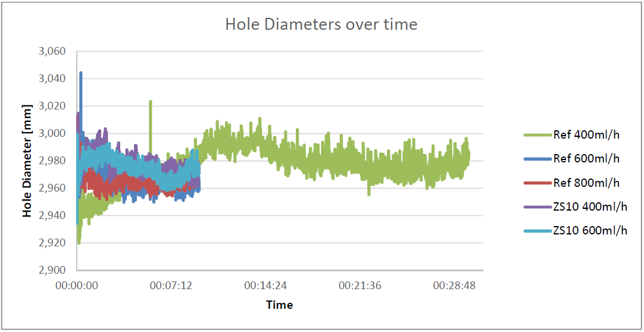Click the 'ZS10 600ml/h' legend text
644x332 pixels.
pyautogui.click(x=590, y=230)
